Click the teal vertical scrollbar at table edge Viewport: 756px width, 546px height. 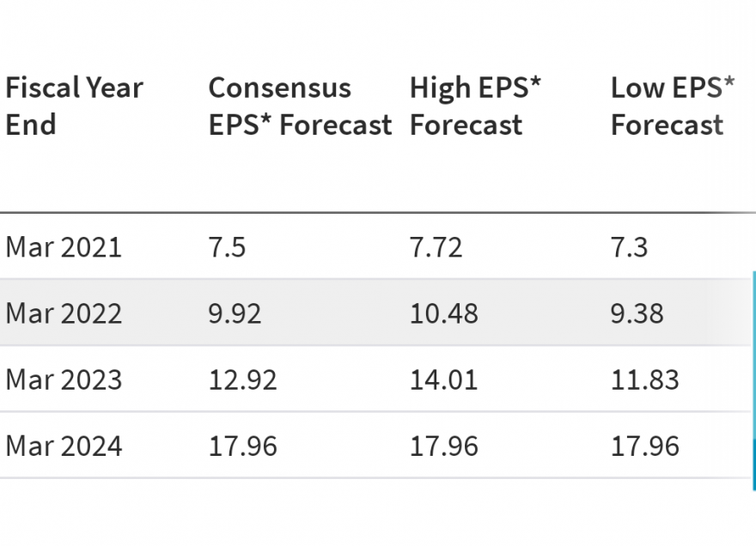[753, 380]
